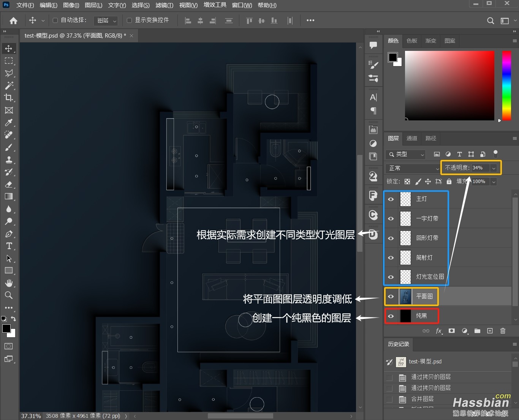The image size is (519, 420).
Task: Select the Brush tool
Action: [x=9, y=147]
